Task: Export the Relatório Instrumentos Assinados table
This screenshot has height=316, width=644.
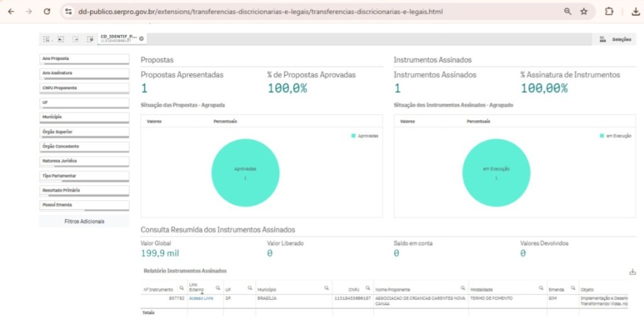Action: (632, 272)
